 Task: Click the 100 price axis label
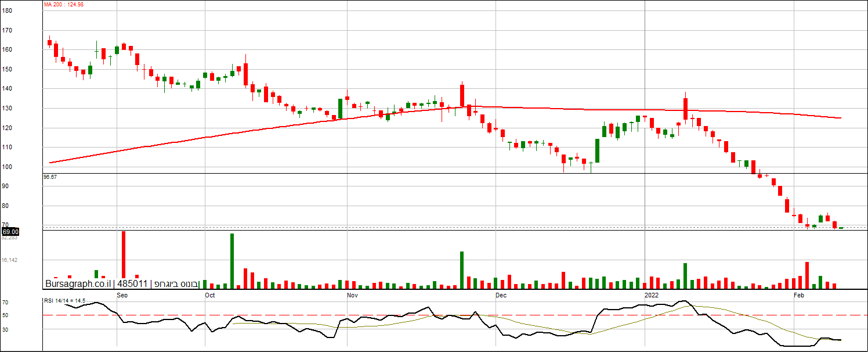click(x=7, y=167)
